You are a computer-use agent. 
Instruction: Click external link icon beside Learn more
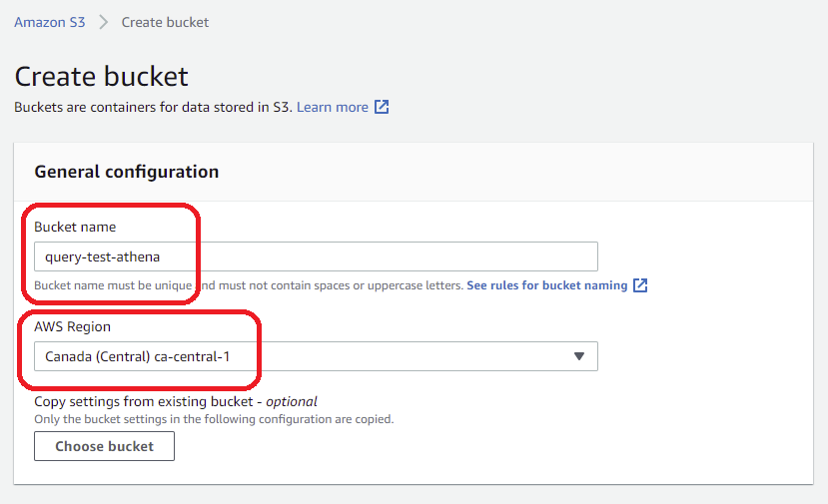point(382,107)
